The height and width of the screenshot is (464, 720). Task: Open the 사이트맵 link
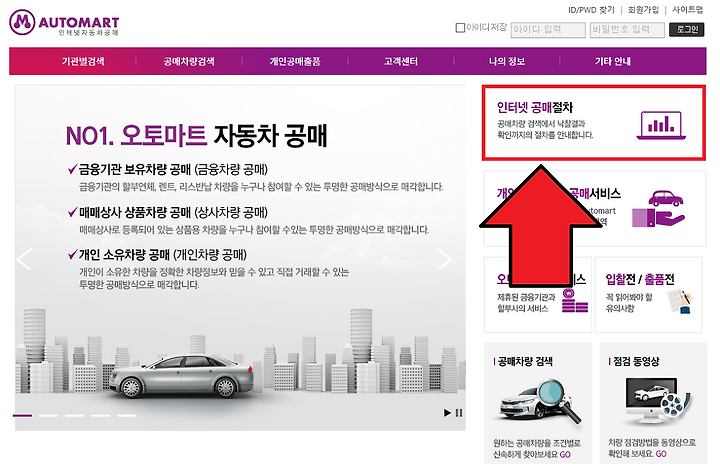pos(687,10)
